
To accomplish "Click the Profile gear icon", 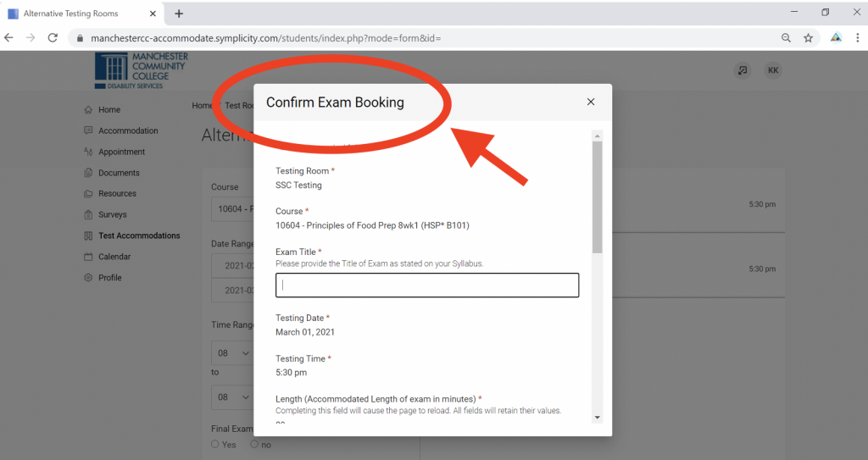I will click(88, 278).
